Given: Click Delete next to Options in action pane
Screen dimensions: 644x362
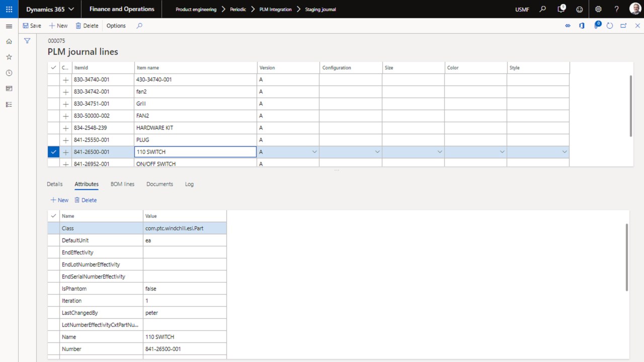Looking at the screenshot, I should tap(87, 26).
